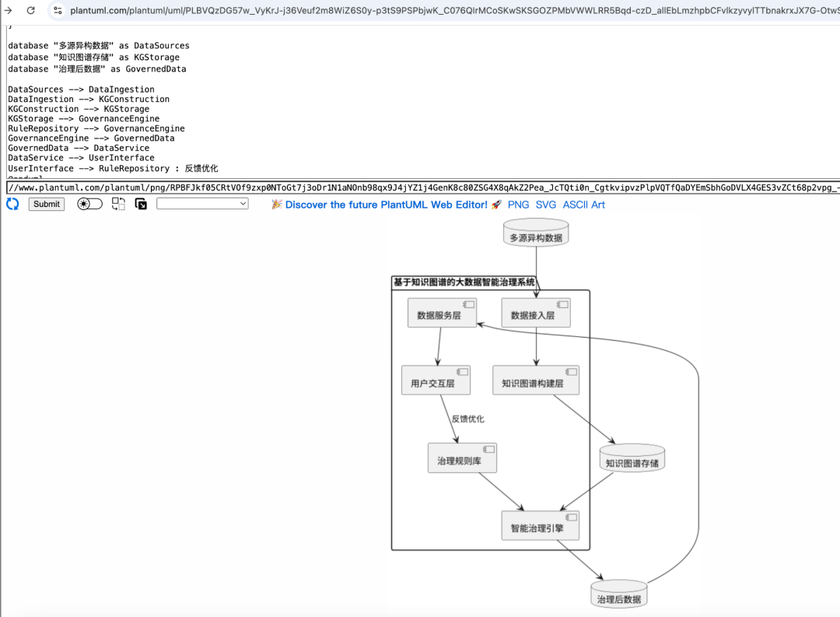Open the site information icon in address bar

58,10
